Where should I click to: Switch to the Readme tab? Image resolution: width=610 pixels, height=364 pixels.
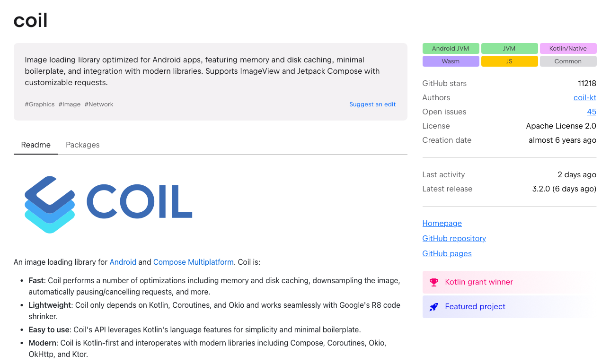click(x=35, y=145)
